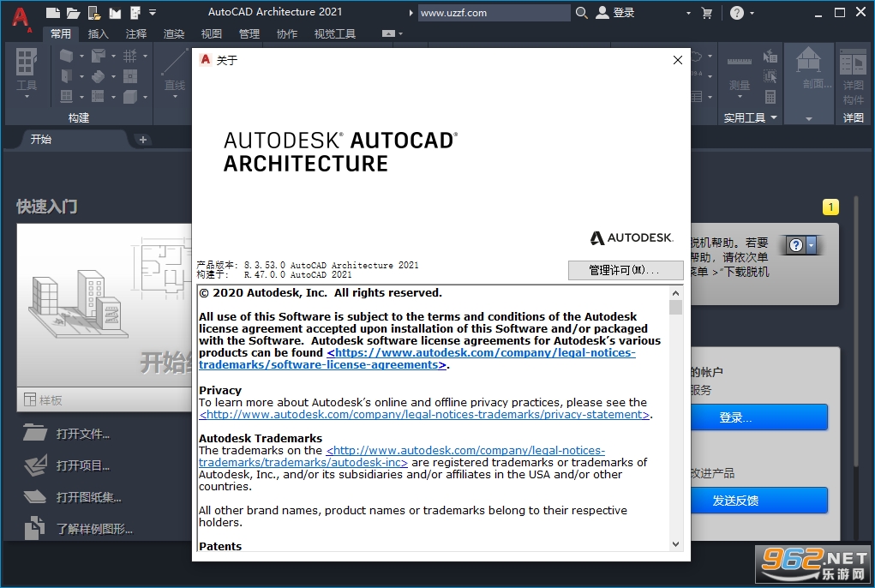Screen dimensions: 875x588
Task: Open the Detail Components (详图构件) tool
Action: pos(854,76)
